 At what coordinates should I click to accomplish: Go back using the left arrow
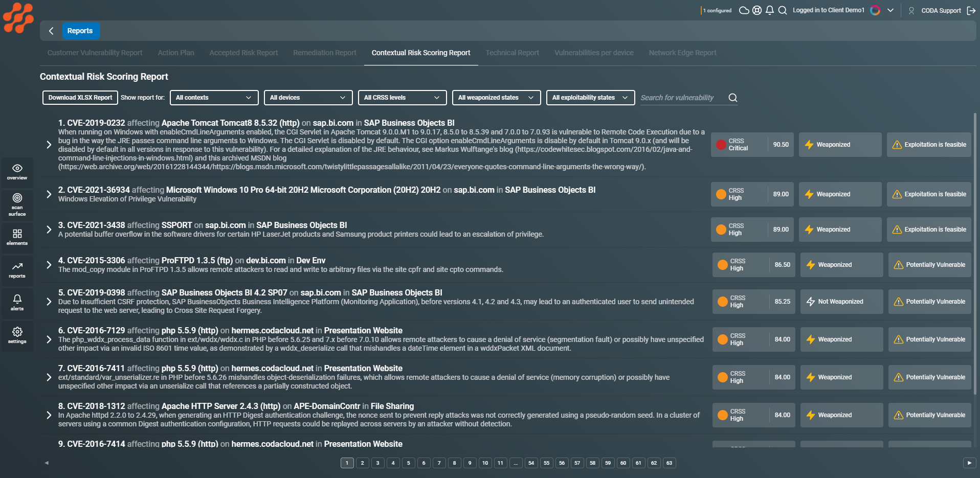coord(51,31)
